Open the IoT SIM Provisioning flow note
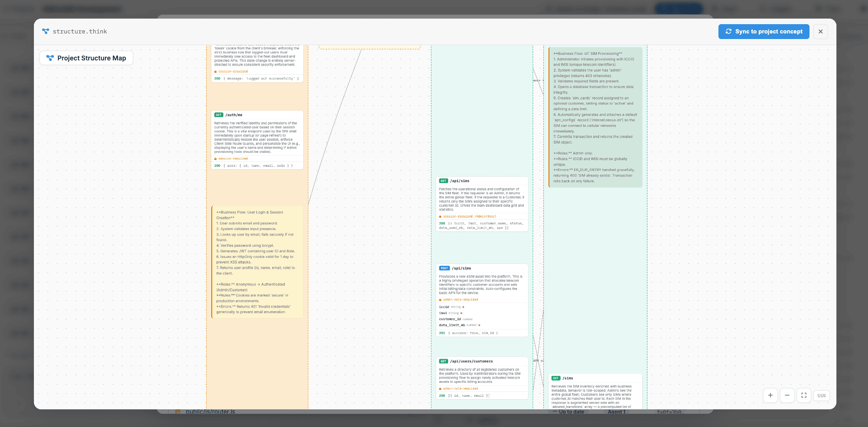The height and width of the screenshot is (427, 868). point(595,117)
